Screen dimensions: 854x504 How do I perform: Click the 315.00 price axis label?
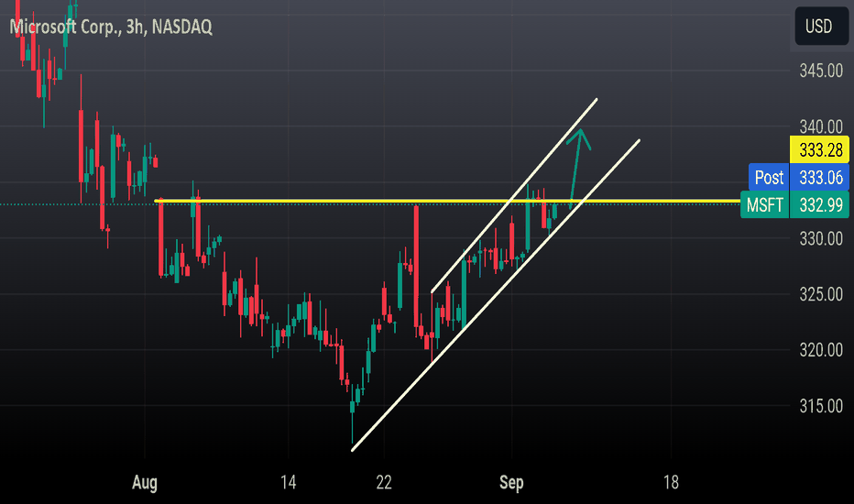[821, 406]
